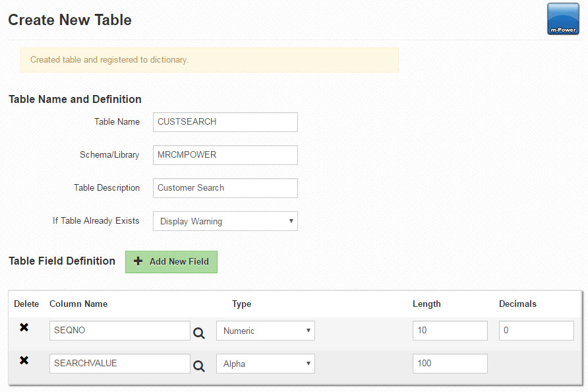Focus the Table Name field containing CUSTSEARCH

point(225,122)
